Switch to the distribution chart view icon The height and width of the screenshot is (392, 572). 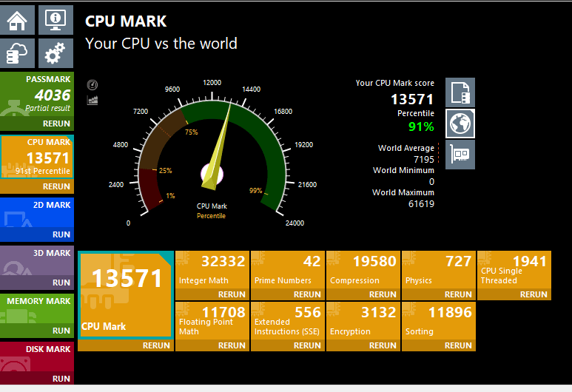click(x=92, y=100)
